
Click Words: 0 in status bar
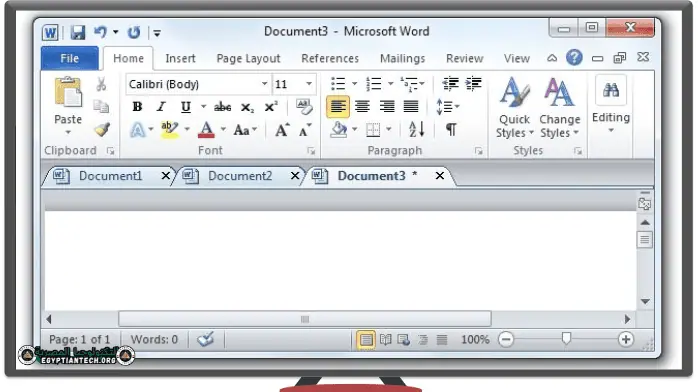coord(154,339)
